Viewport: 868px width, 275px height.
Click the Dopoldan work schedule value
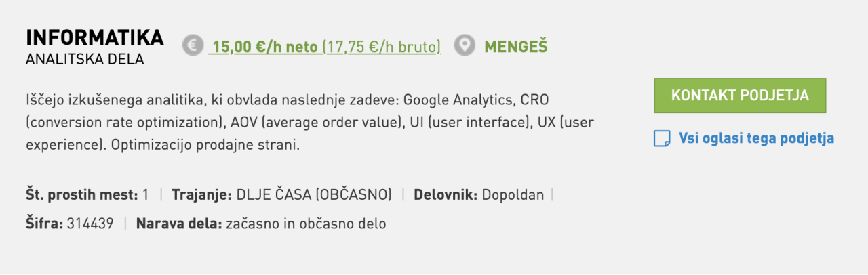(513, 195)
